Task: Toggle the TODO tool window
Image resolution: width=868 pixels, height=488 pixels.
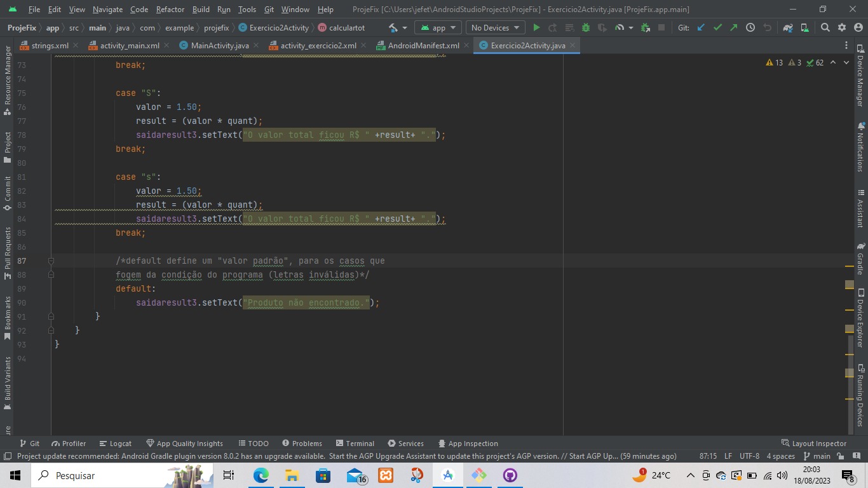Action: 253,443
